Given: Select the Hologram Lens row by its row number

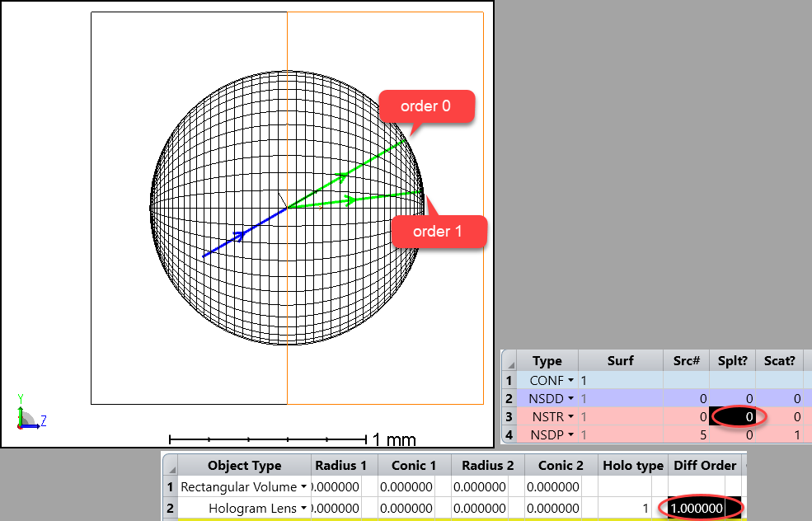Looking at the screenshot, I should (x=170, y=508).
